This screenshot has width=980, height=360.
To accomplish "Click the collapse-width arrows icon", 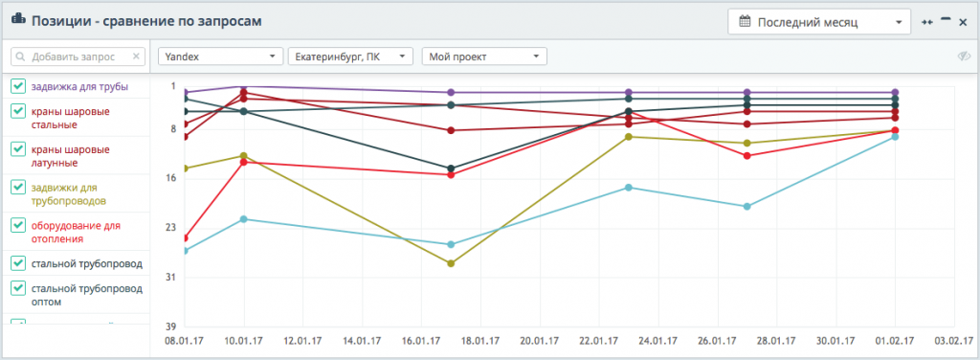I will coord(927,22).
